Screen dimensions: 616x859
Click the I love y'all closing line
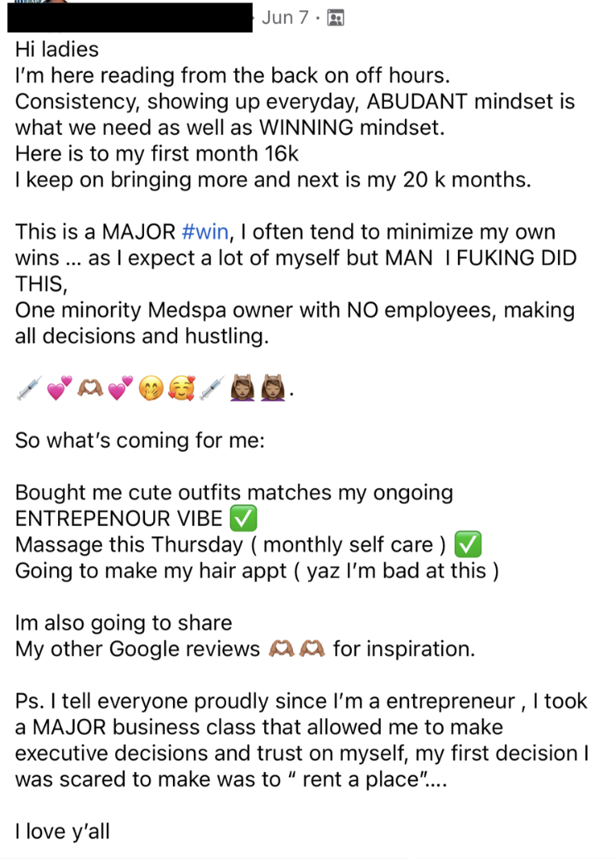(x=62, y=832)
